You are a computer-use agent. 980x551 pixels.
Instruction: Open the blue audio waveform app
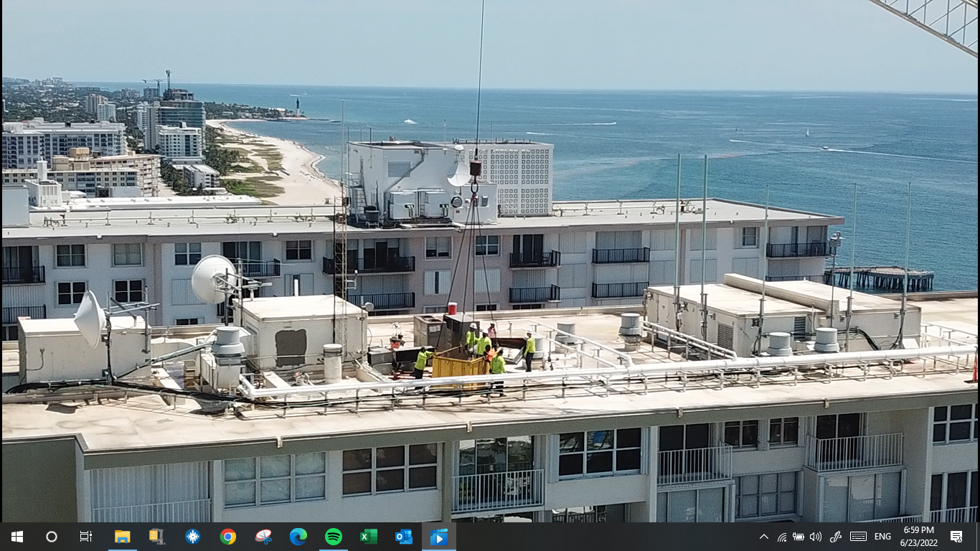click(192, 537)
